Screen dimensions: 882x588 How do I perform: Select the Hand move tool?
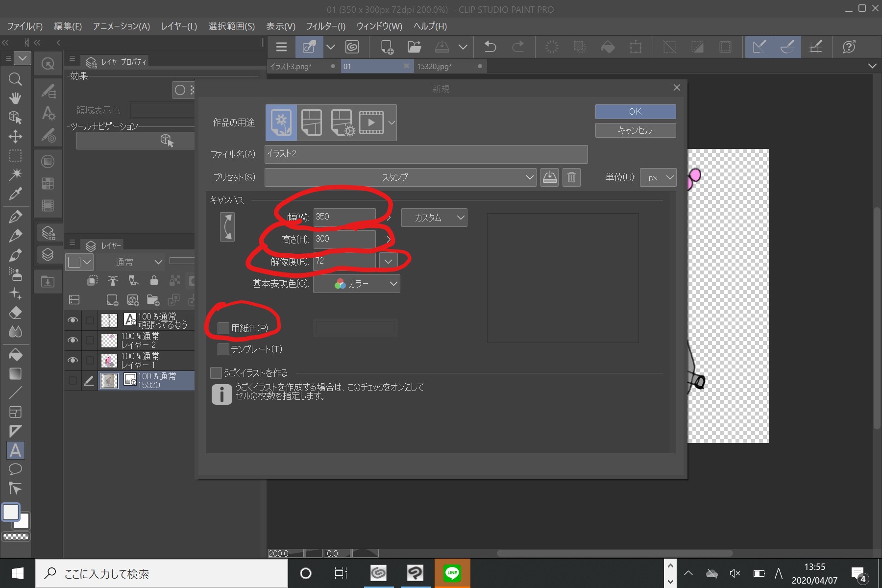click(x=15, y=98)
